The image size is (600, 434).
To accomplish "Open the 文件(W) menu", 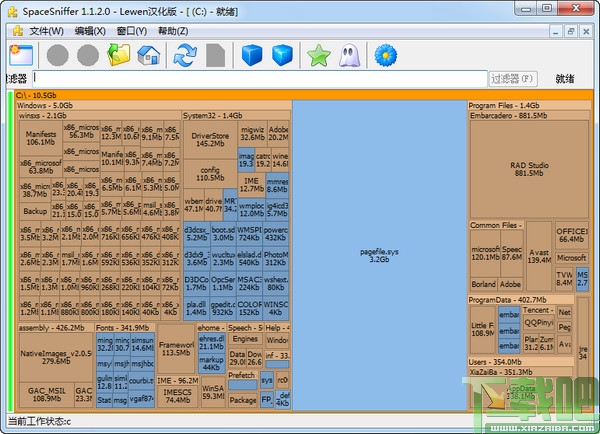I will coord(46,31).
